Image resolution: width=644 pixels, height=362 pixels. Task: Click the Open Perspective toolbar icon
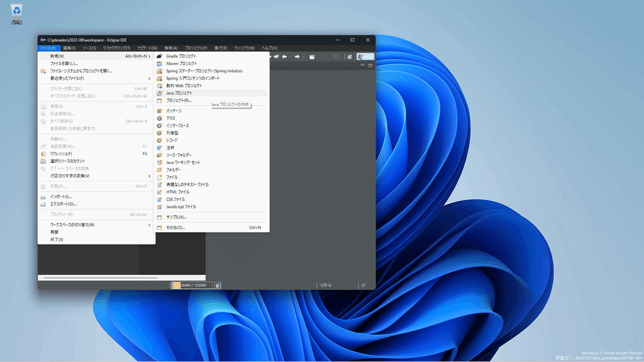point(350,56)
